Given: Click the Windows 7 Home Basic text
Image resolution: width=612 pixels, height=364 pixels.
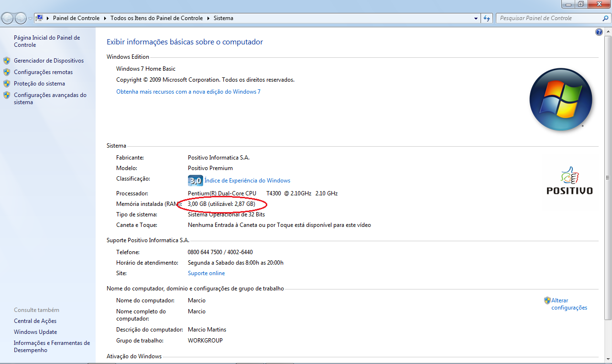Looking at the screenshot, I should click(146, 69).
